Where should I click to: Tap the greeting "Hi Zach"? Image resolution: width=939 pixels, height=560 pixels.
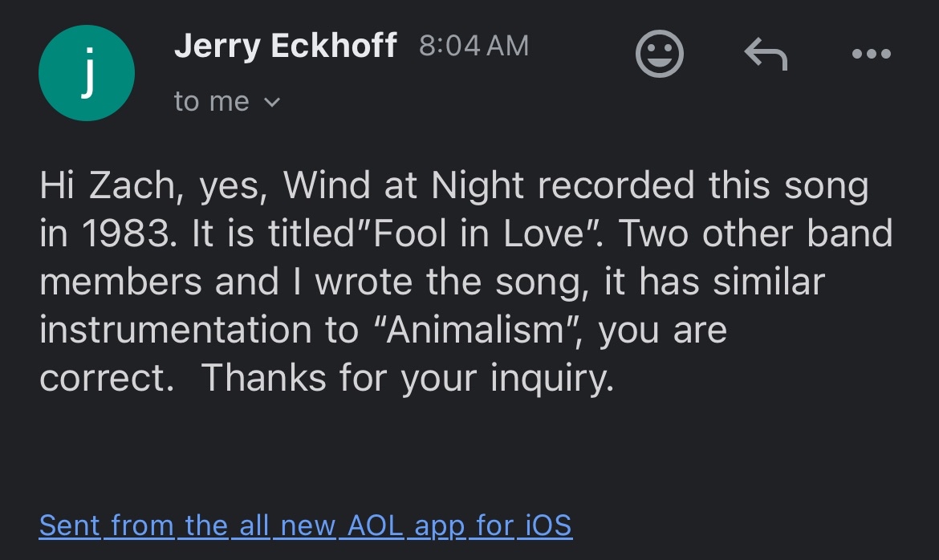[108, 185]
